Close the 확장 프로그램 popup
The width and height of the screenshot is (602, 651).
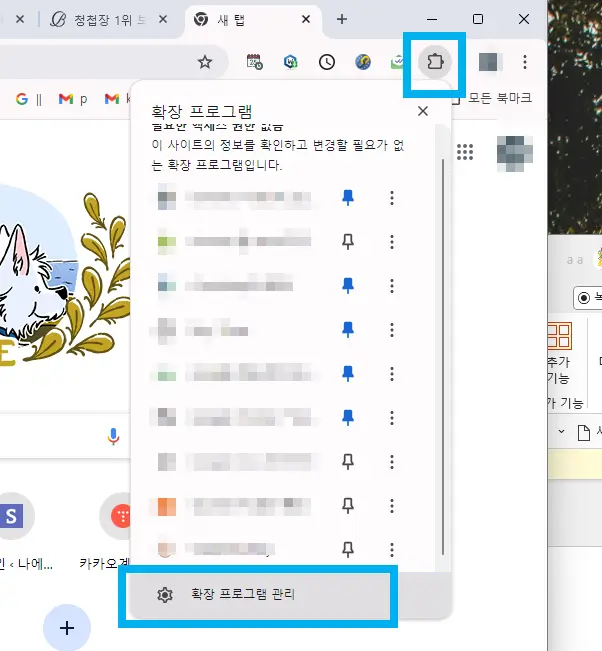pyautogui.click(x=423, y=111)
